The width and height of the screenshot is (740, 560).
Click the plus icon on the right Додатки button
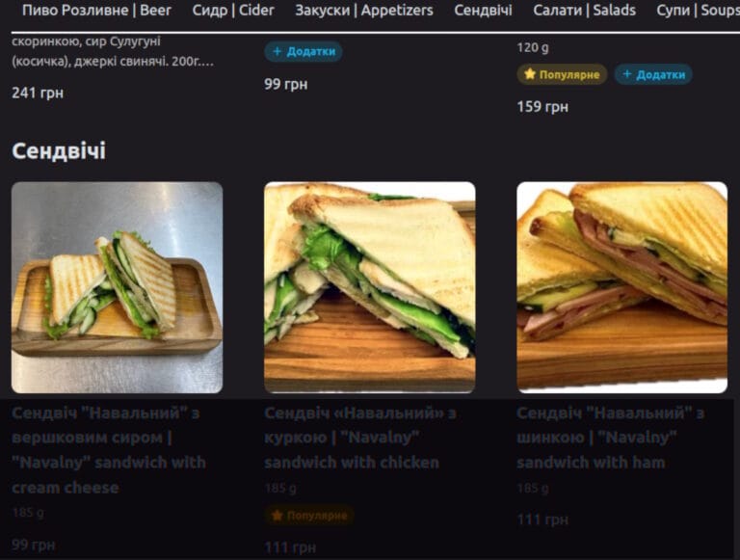pos(627,74)
